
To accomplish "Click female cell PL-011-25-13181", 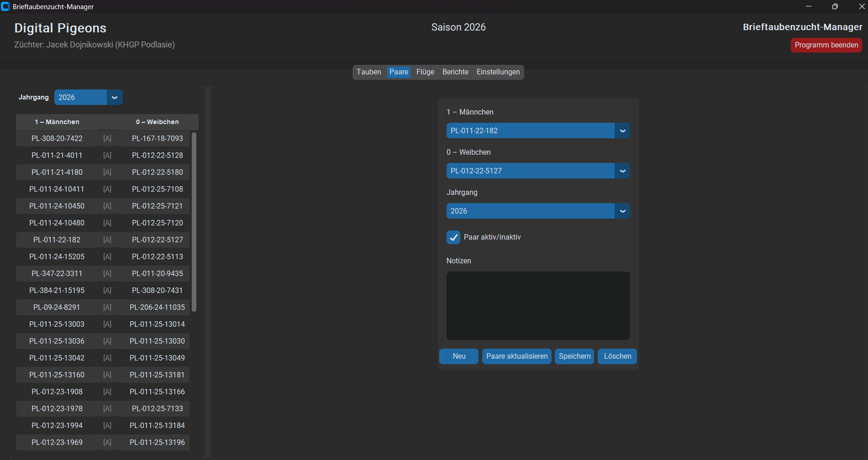I will [x=158, y=375].
